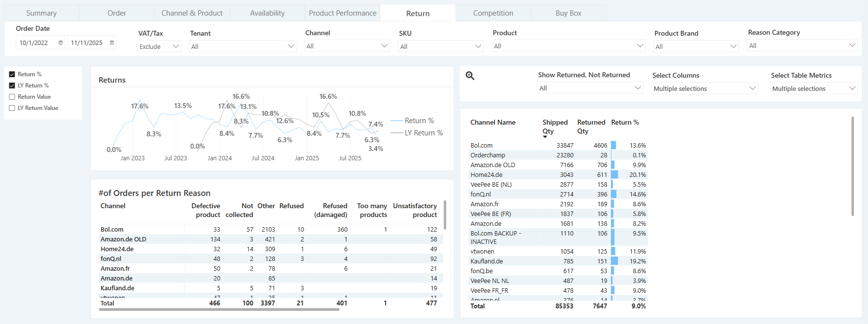Click the Bol.com 13.6% data bar

pos(614,145)
